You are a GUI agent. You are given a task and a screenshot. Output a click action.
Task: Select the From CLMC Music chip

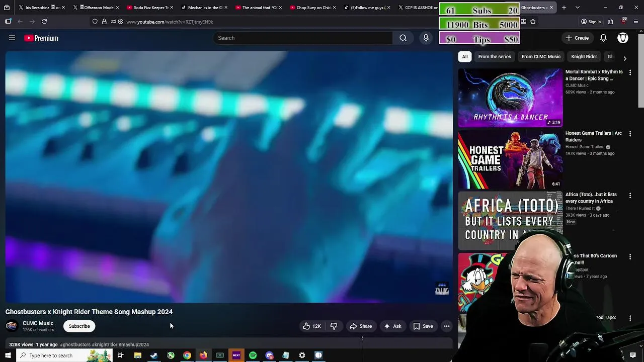point(541,57)
